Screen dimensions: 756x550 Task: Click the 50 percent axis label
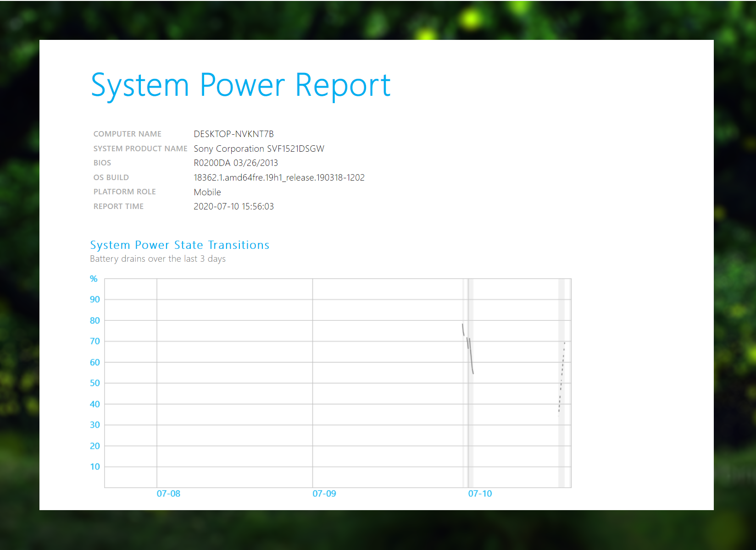tap(95, 383)
